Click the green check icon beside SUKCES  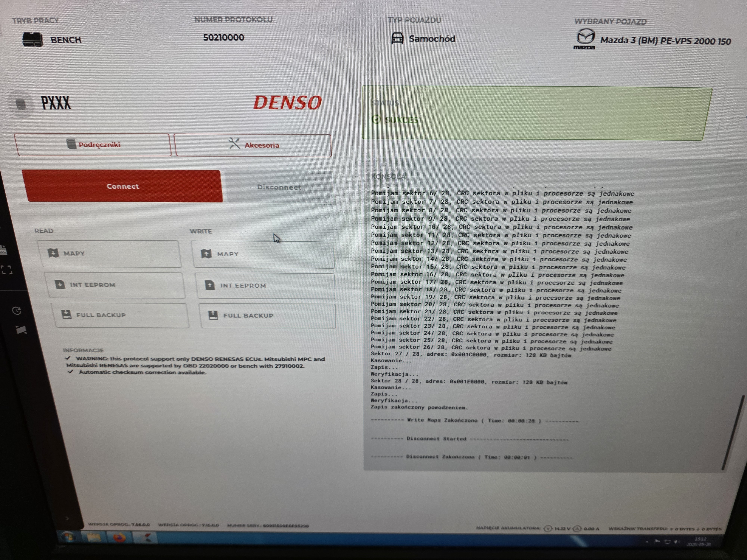(x=376, y=119)
